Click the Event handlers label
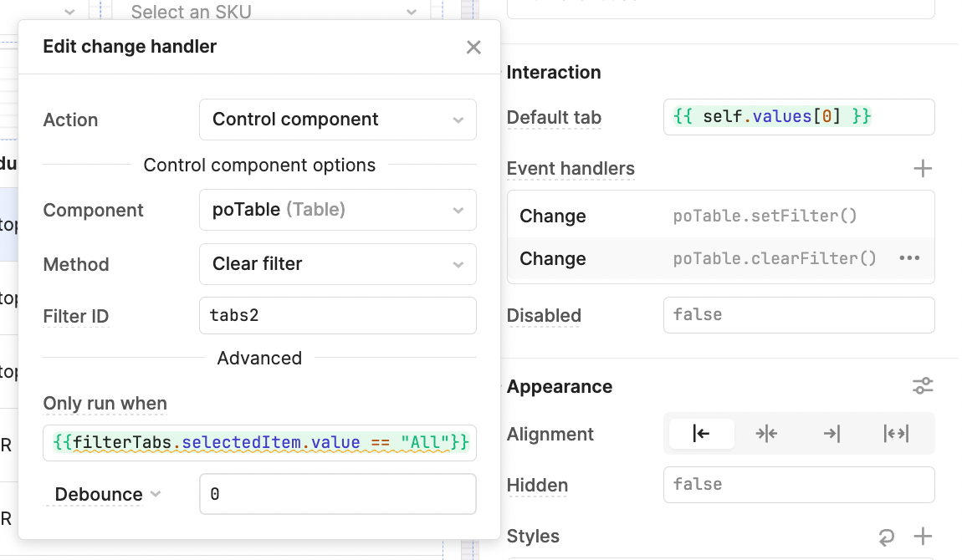 [571, 169]
